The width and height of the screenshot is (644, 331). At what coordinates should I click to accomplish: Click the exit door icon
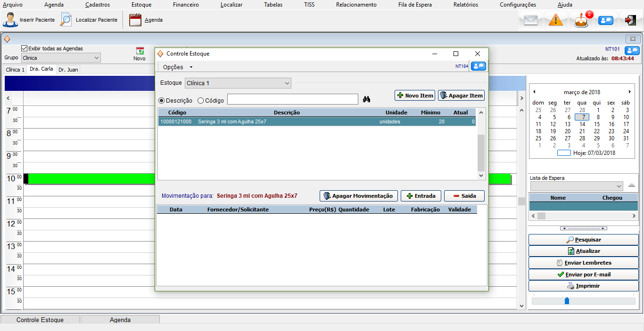[630, 20]
